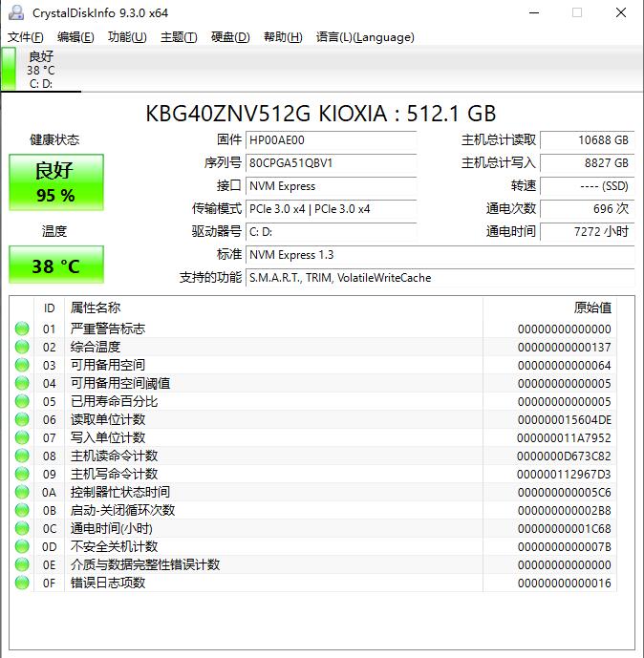Image resolution: width=644 pixels, height=658 pixels.
Task: Select the 可用备用空间 attribute name
Action: coord(108,365)
